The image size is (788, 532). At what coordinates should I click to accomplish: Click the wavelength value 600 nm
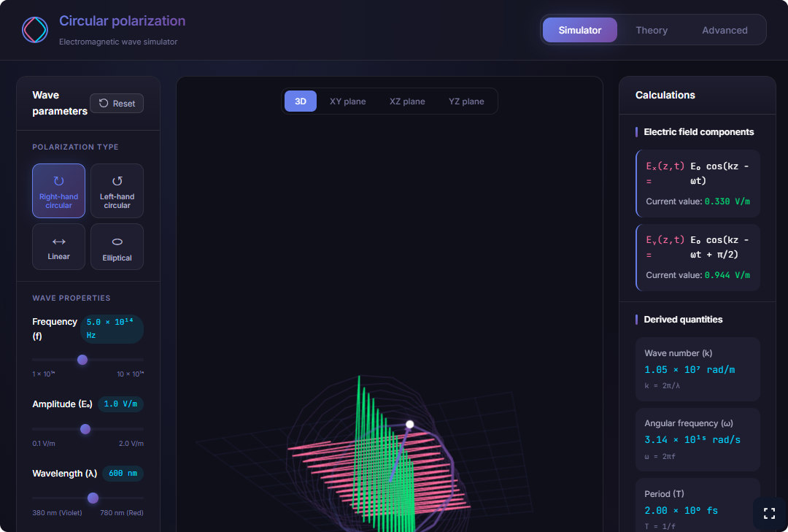[x=123, y=473]
